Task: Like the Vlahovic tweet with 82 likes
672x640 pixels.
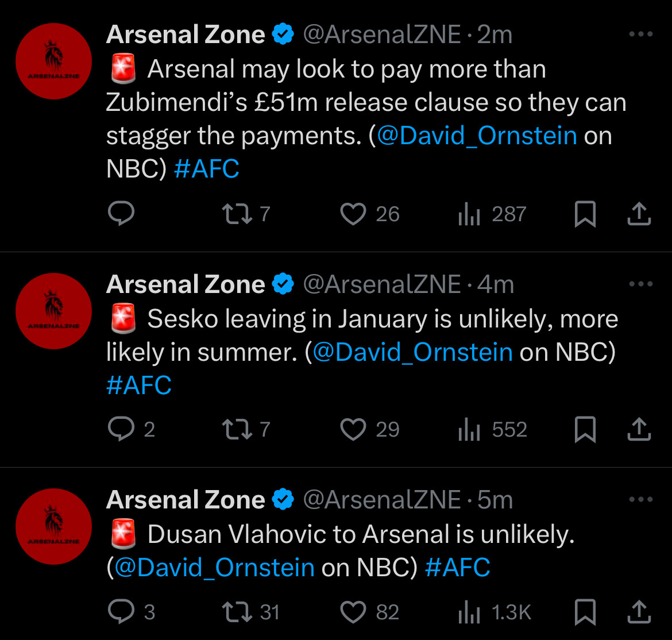Action: pos(353,612)
